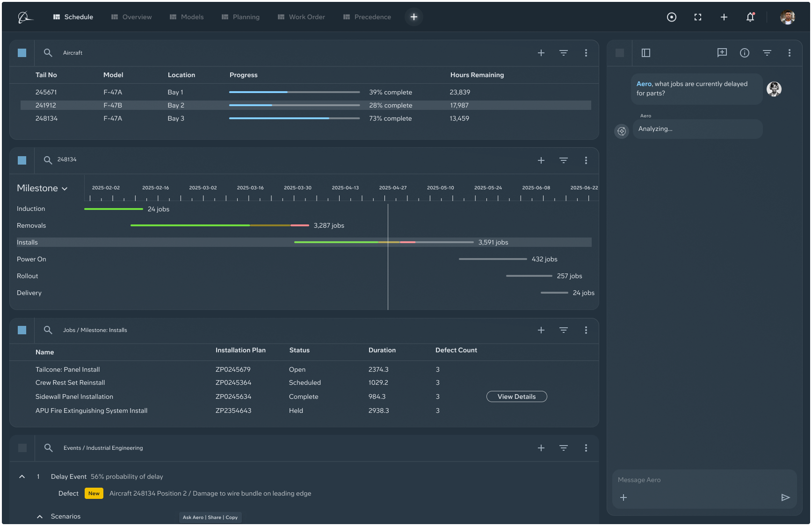Toggle the Aero chat panel checkbox

pos(620,53)
